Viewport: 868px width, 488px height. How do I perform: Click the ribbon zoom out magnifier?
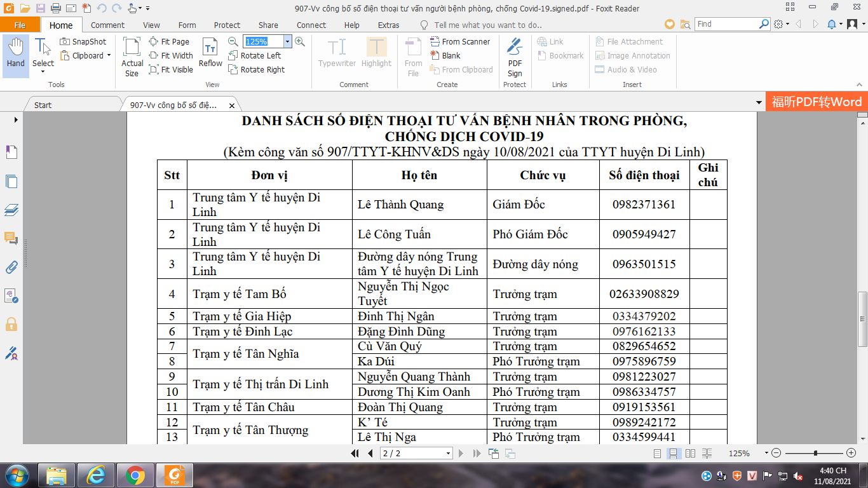click(234, 41)
